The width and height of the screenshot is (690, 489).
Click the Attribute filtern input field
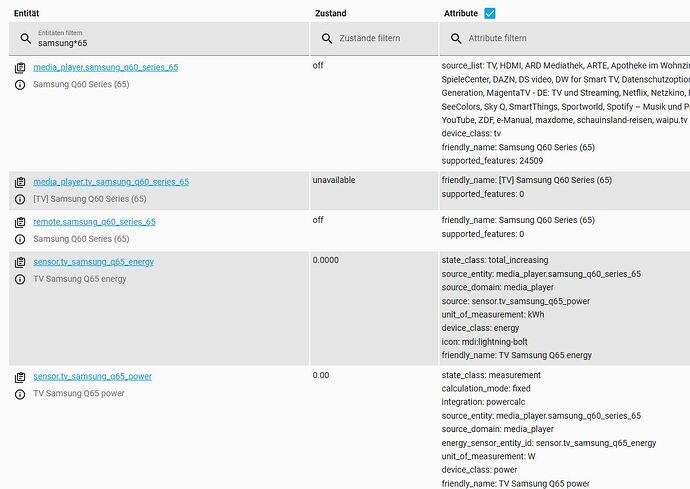[565, 39]
